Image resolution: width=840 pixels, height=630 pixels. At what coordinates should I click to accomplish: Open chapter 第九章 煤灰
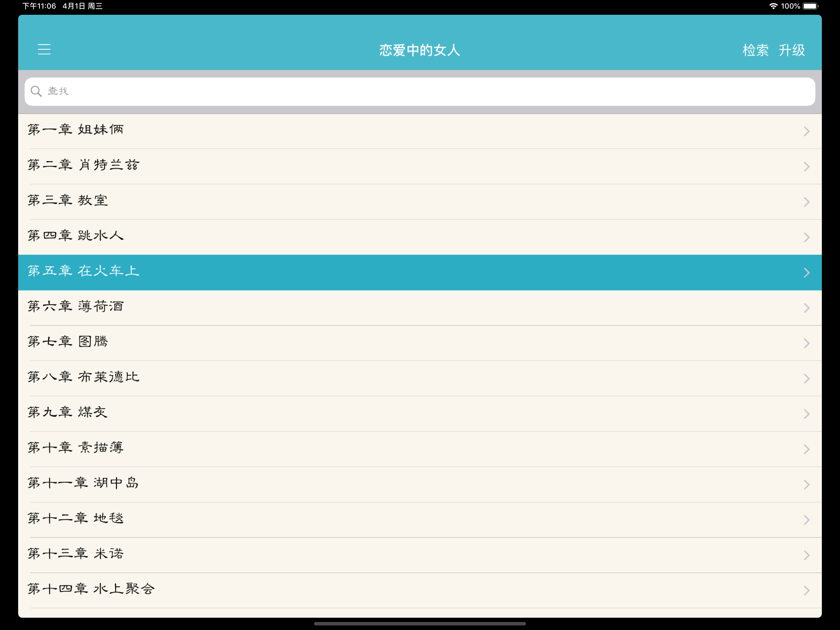pyautogui.click(x=420, y=414)
